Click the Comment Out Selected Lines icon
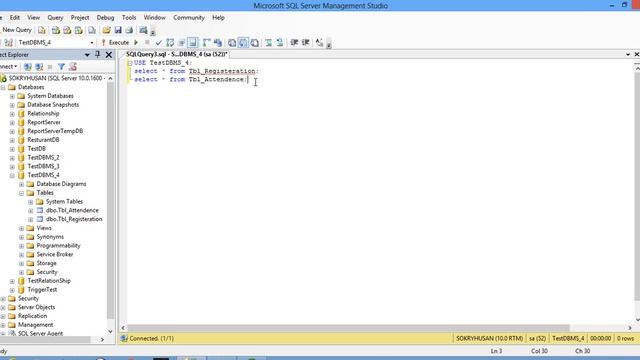This screenshot has height=360, width=640. click(x=269, y=42)
